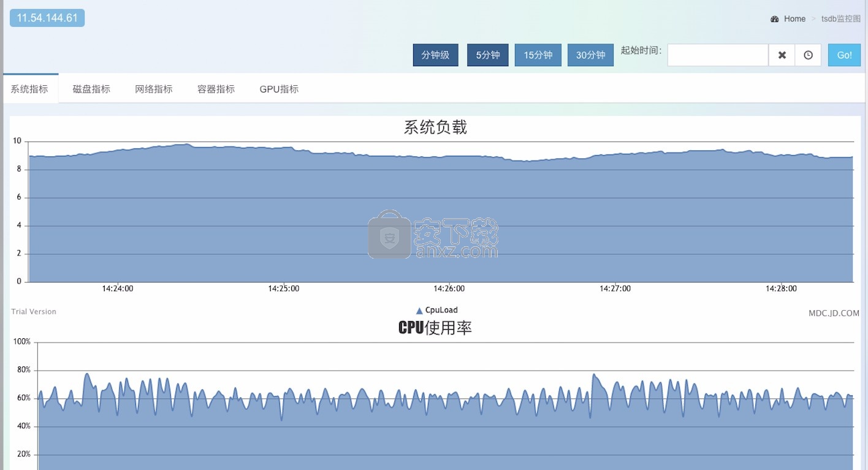Click the 80% y-axis label
Viewport: 868px width, 470px height.
24,370
